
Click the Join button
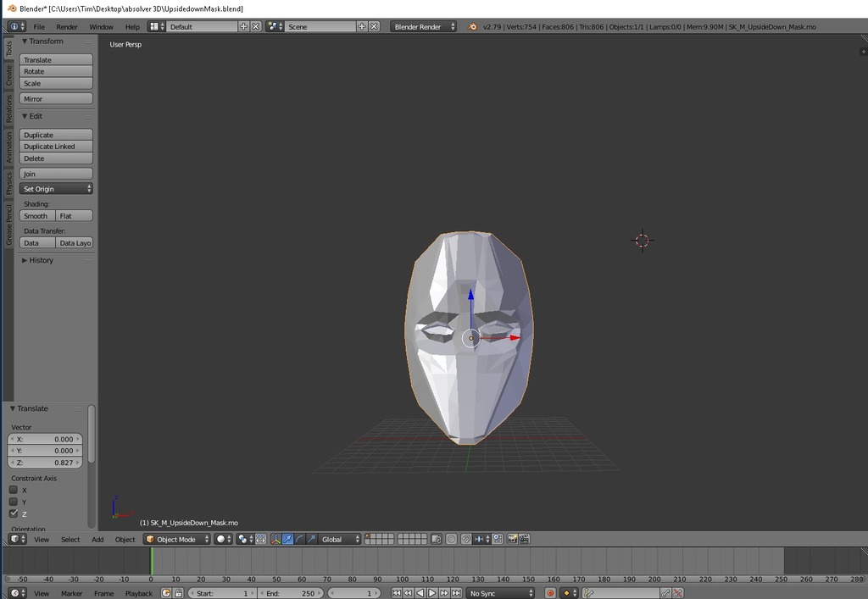(56, 174)
